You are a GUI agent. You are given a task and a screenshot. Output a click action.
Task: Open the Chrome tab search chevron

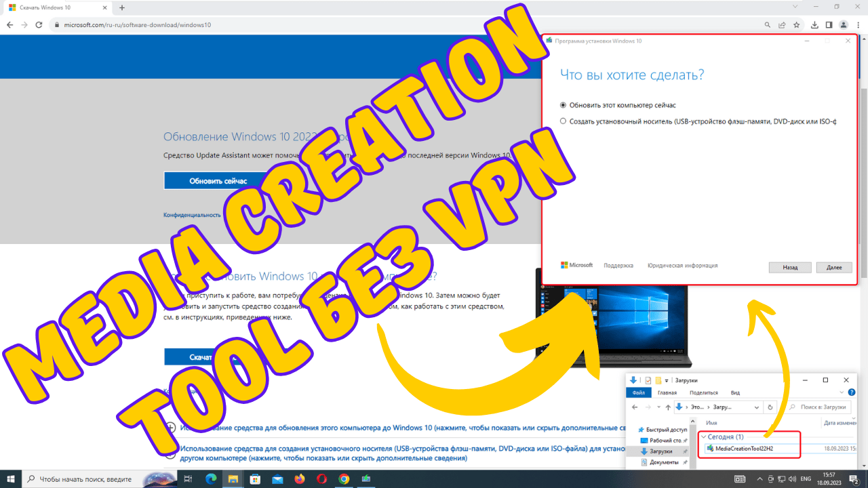click(795, 7)
